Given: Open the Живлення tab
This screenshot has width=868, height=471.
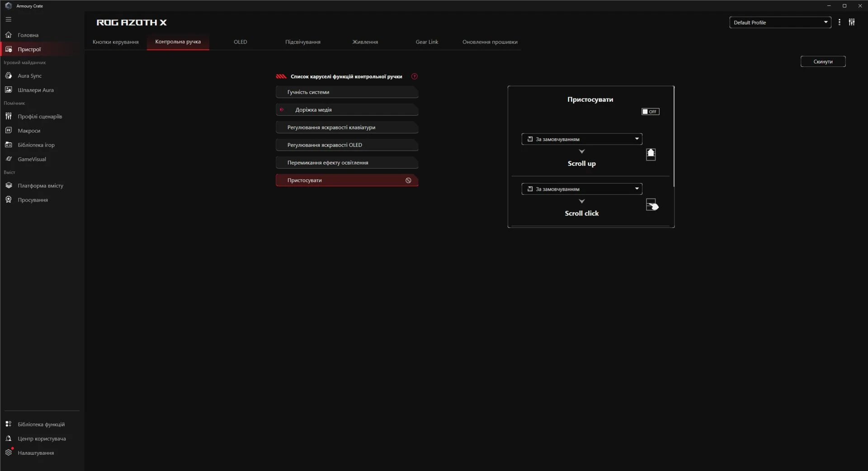Looking at the screenshot, I should [x=365, y=42].
